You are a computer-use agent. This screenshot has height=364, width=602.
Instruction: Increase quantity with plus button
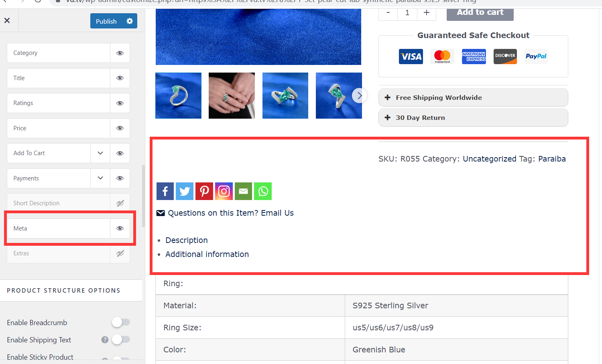point(427,13)
